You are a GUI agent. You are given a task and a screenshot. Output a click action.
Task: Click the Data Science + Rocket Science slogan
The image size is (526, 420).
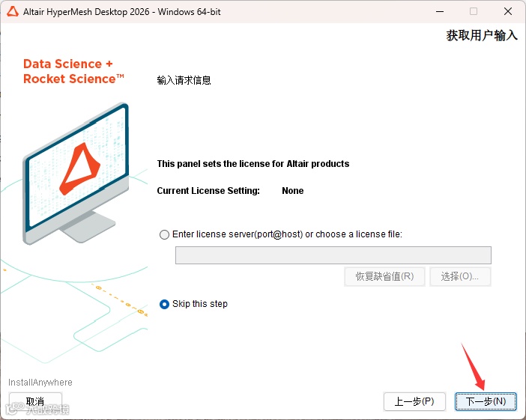click(x=73, y=71)
